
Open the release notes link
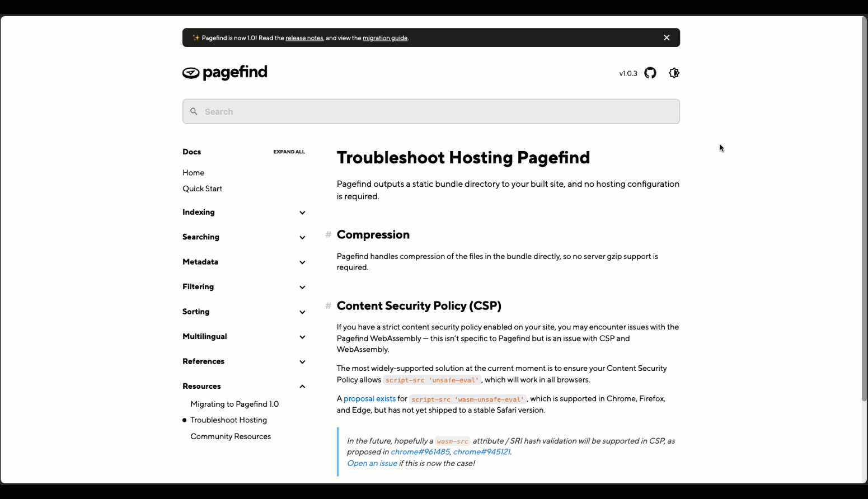pos(304,38)
